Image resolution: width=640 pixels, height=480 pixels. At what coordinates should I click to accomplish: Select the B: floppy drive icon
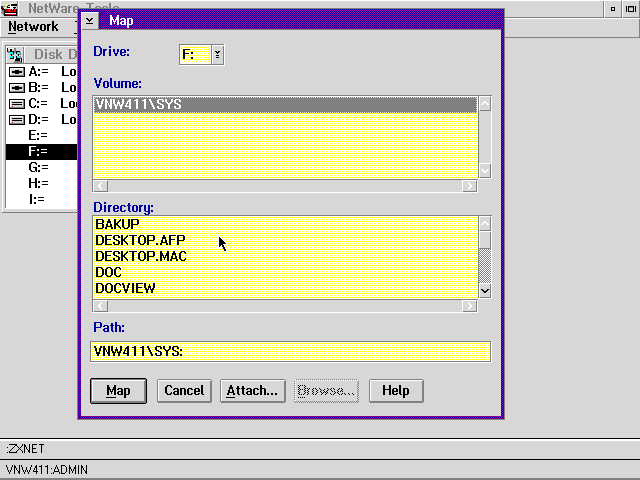pyautogui.click(x=17, y=88)
